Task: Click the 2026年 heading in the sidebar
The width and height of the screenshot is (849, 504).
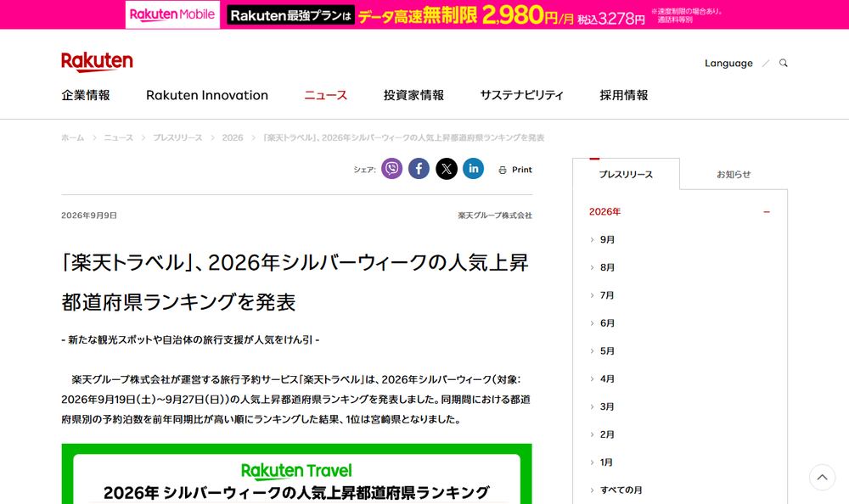Action: coord(604,211)
